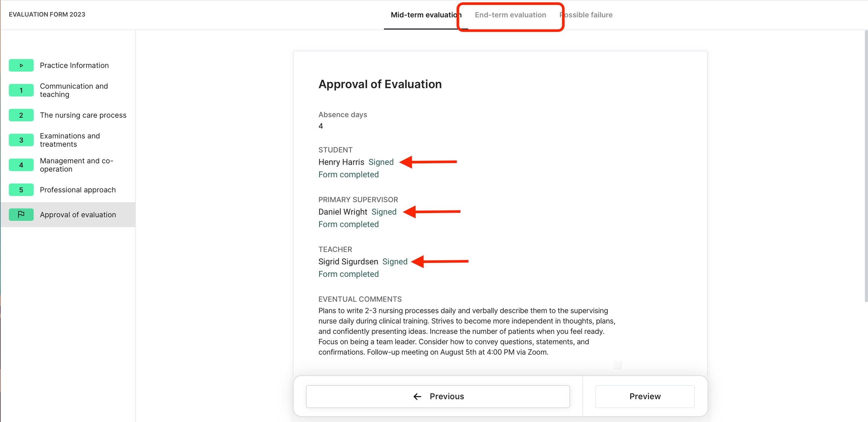Viewport: 868px width, 422px height.
Task: Click the flag icon for Approval
Action: tap(21, 215)
